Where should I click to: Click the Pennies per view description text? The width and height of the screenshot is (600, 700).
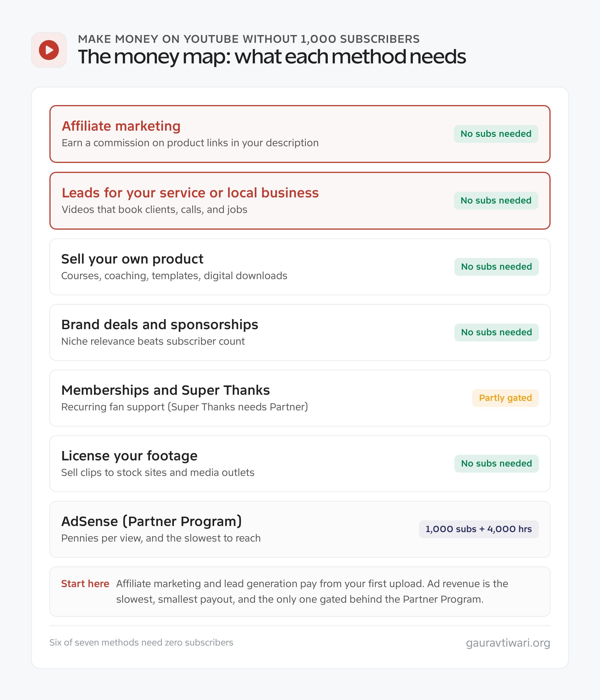[161, 538]
